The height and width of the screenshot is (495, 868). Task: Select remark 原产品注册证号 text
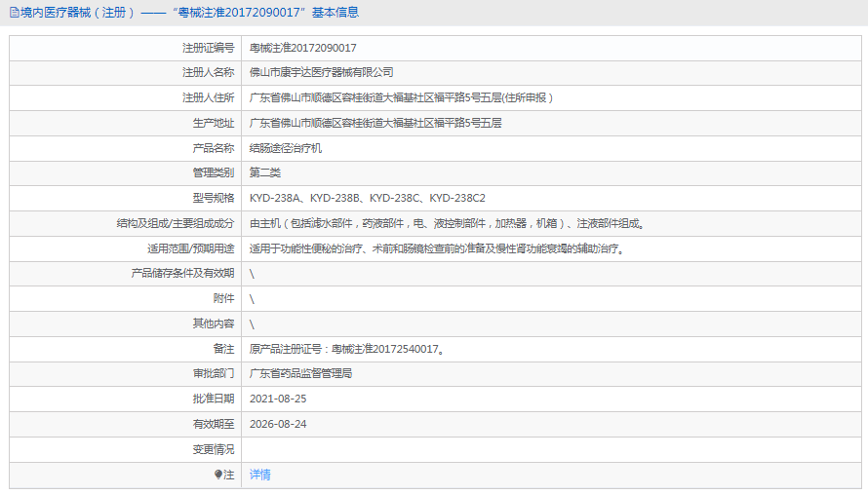point(346,349)
